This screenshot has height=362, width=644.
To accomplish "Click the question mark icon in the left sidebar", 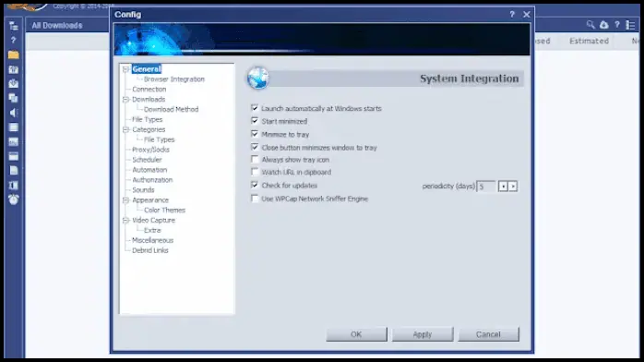I will tap(13, 41).
